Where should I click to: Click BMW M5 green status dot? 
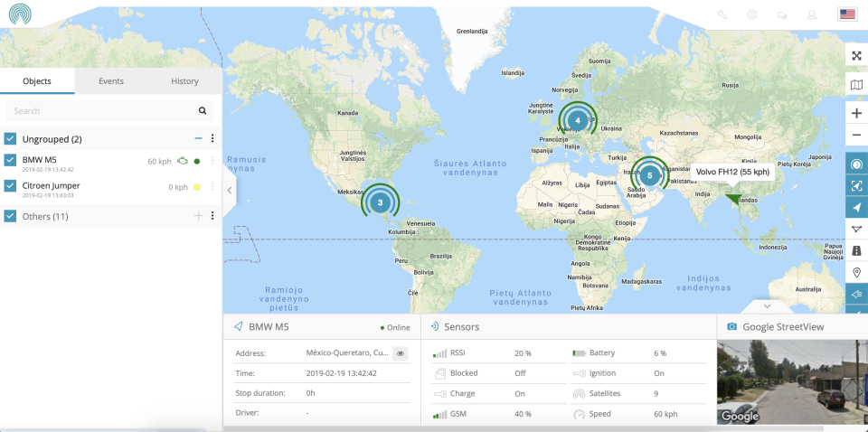point(196,162)
